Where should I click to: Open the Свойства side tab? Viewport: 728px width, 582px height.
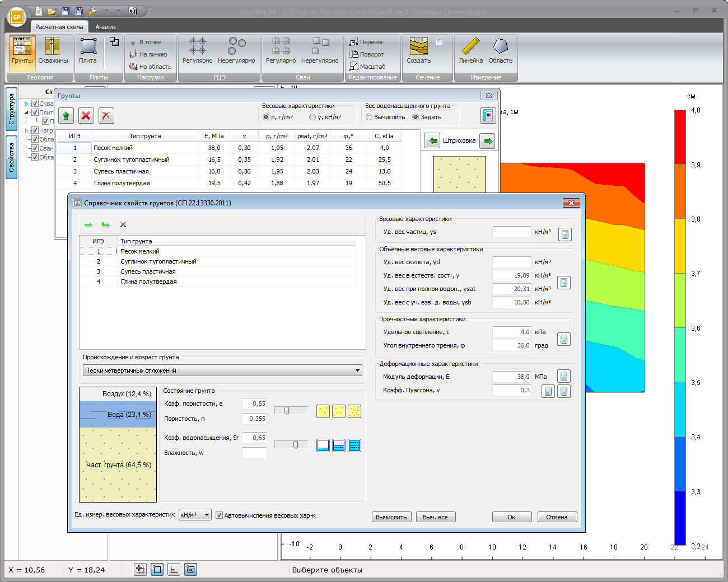click(x=11, y=157)
